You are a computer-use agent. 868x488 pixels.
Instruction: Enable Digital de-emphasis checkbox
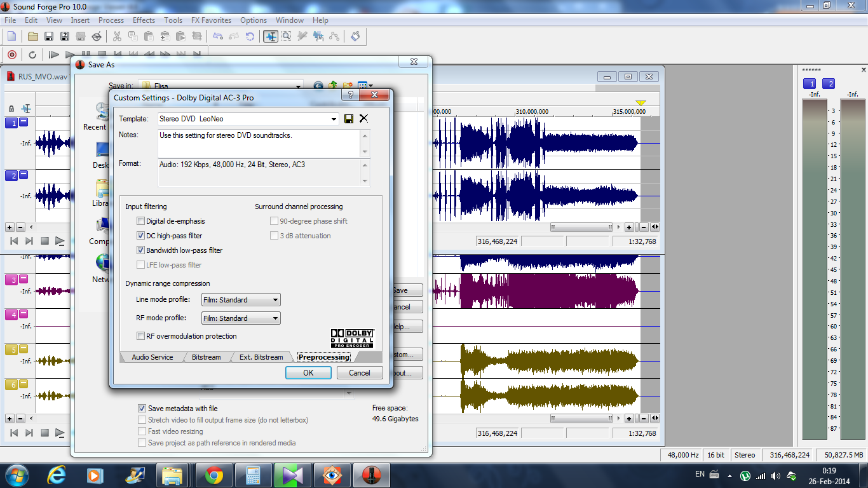point(141,221)
